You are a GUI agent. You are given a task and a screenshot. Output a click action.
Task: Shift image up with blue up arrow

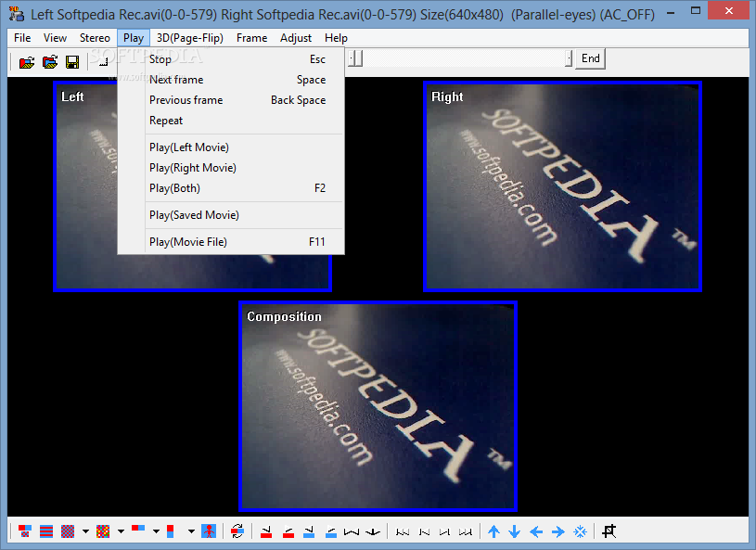pyautogui.click(x=493, y=531)
